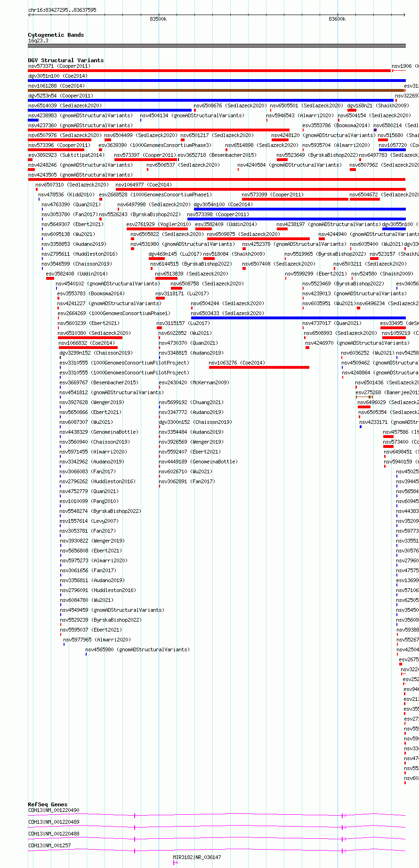Select nsv6501217 (Sedlazeck2020)
The width and height of the screenshot is (419, 868).
pyautogui.click(x=217, y=135)
